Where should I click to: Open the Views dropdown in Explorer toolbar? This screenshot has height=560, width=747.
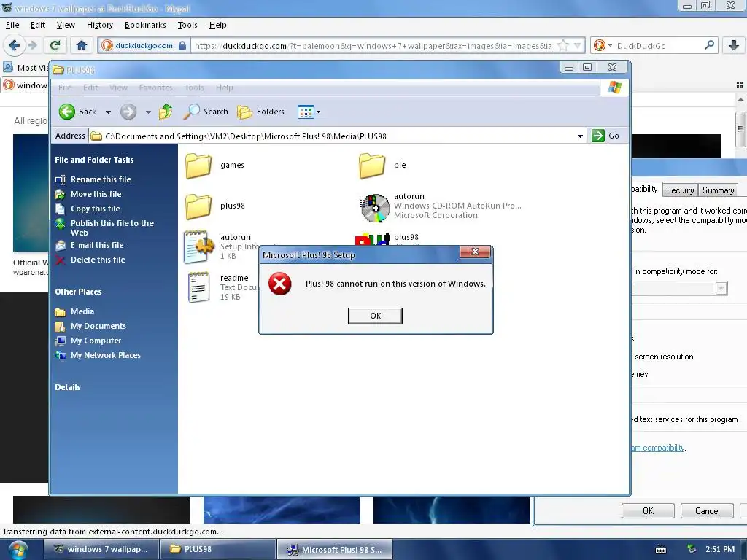tap(309, 112)
